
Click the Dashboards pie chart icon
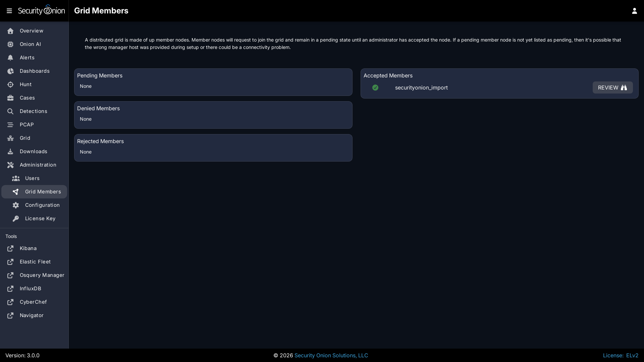(x=10, y=71)
